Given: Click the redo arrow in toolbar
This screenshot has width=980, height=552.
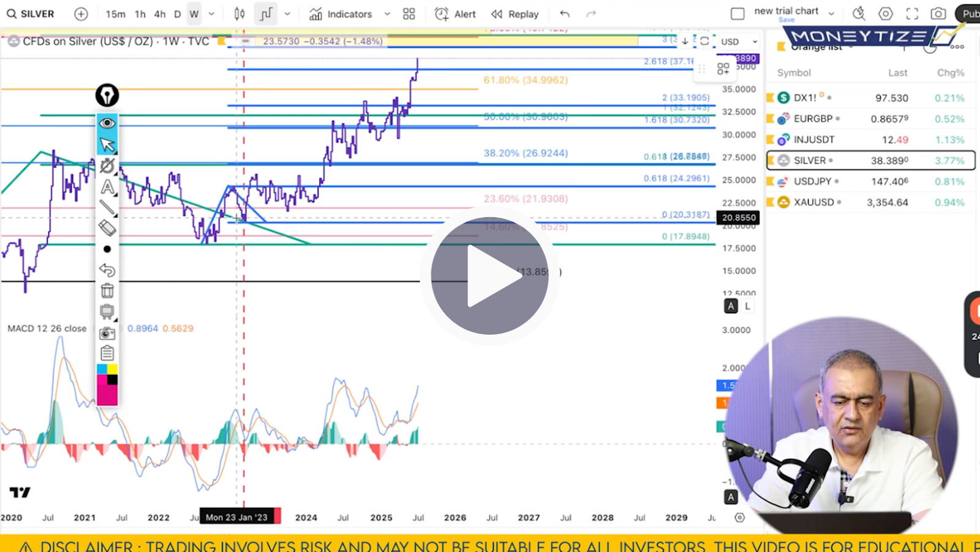Looking at the screenshot, I should (x=591, y=13).
